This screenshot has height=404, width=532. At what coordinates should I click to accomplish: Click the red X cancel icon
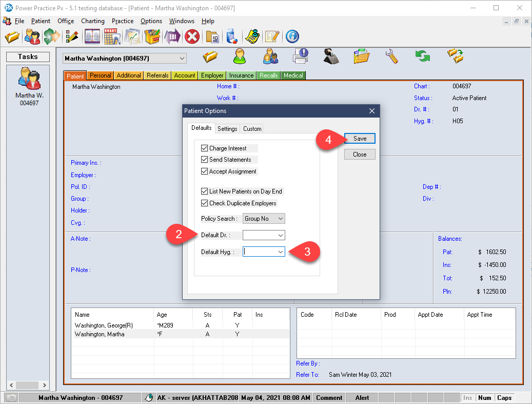coord(192,36)
